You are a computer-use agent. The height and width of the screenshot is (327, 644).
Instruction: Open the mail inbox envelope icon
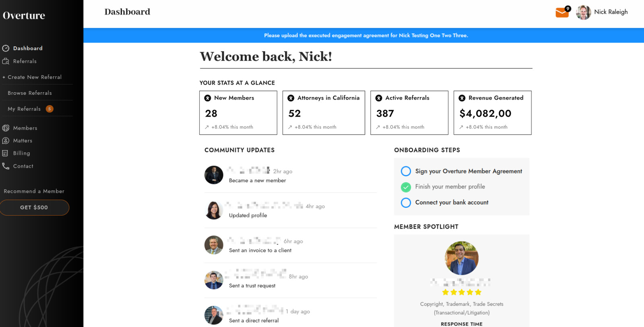(562, 13)
